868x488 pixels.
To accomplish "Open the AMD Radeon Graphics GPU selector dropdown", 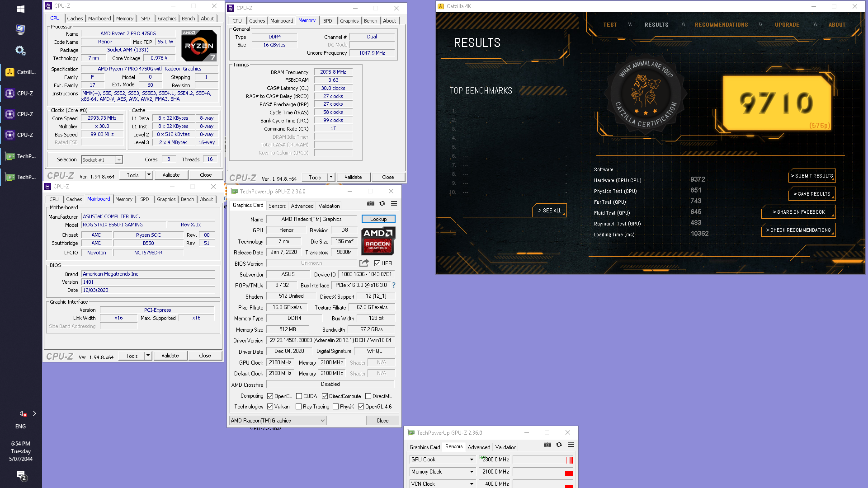I will (x=278, y=420).
